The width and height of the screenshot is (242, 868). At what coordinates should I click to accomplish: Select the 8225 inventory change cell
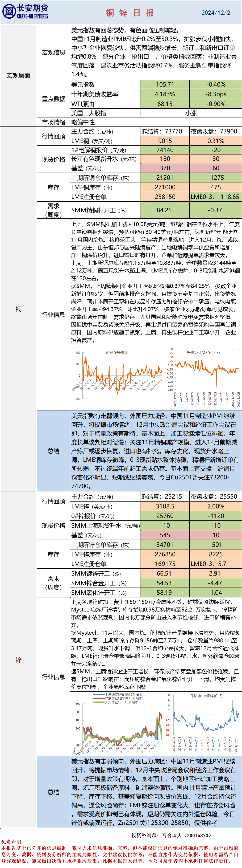216,554
